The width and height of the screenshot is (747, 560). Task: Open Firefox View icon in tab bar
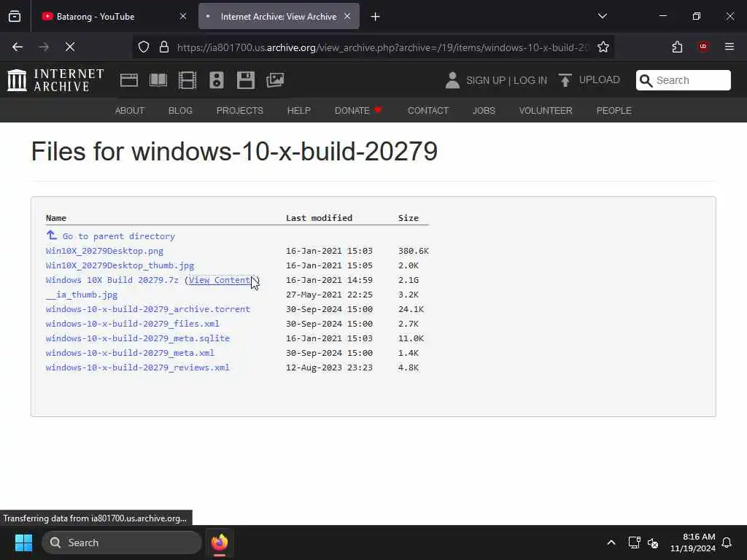pyautogui.click(x=15, y=17)
